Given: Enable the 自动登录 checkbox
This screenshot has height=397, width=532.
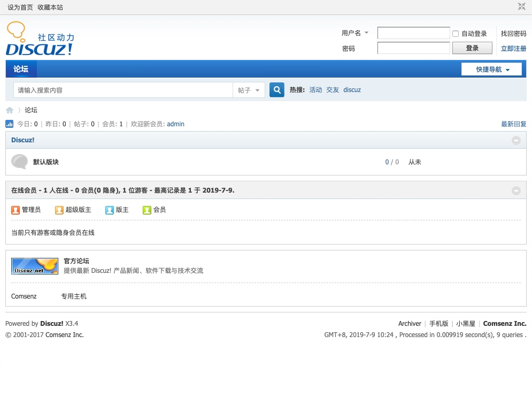Looking at the screenshot, I should 455,34.
